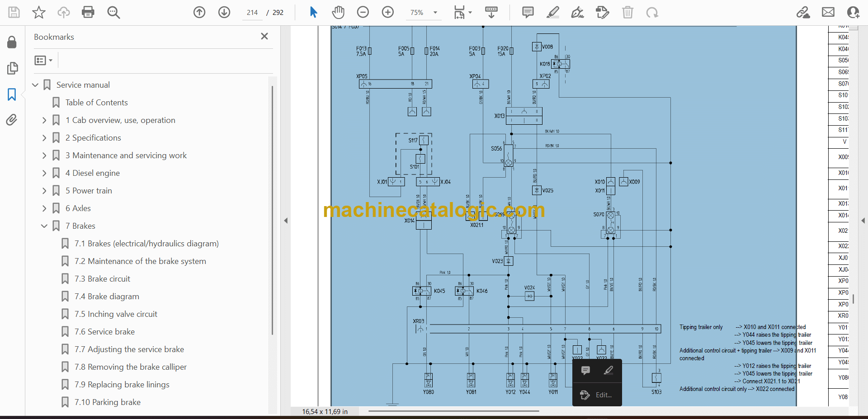Toggle the page thumbnails panel
Screen dimensions: 868x419
[12, 68]
